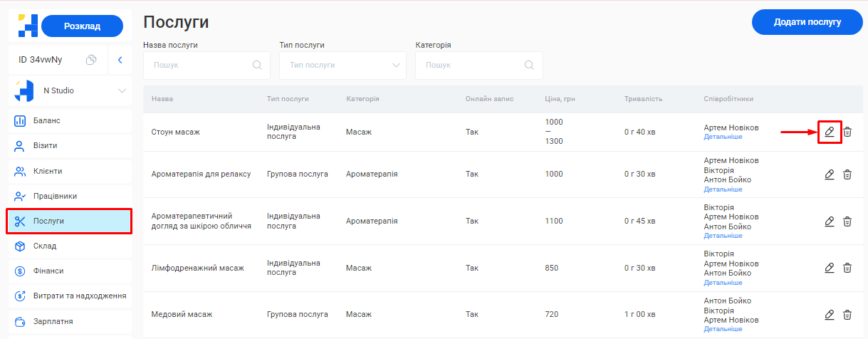Expand the N Studio selector
The image size is (868, 339).
pyautogui.click(x=122, y=90)
